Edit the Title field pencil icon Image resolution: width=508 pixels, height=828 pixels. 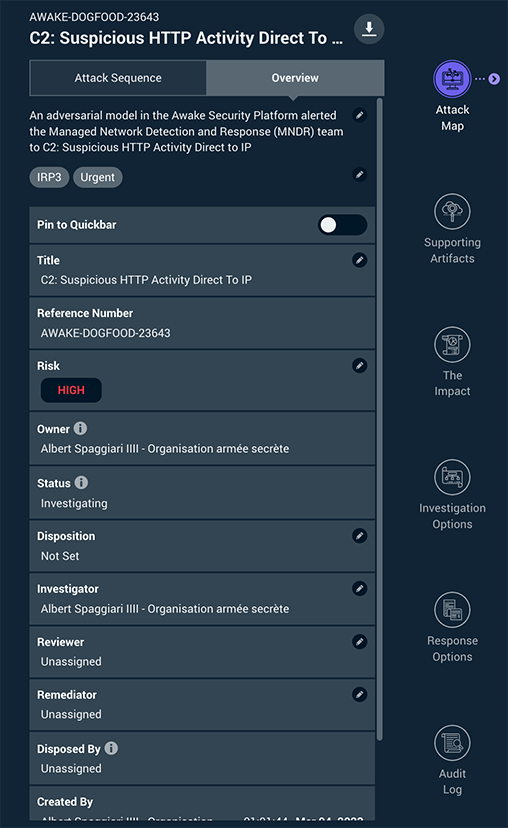tap(360, 260)
